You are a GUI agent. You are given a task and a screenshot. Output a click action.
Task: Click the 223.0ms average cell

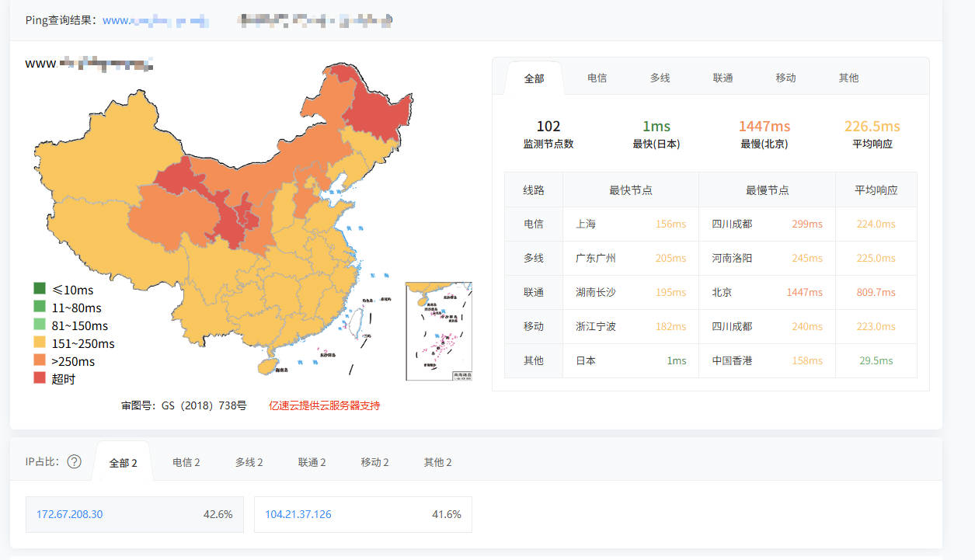coord(876,326)
